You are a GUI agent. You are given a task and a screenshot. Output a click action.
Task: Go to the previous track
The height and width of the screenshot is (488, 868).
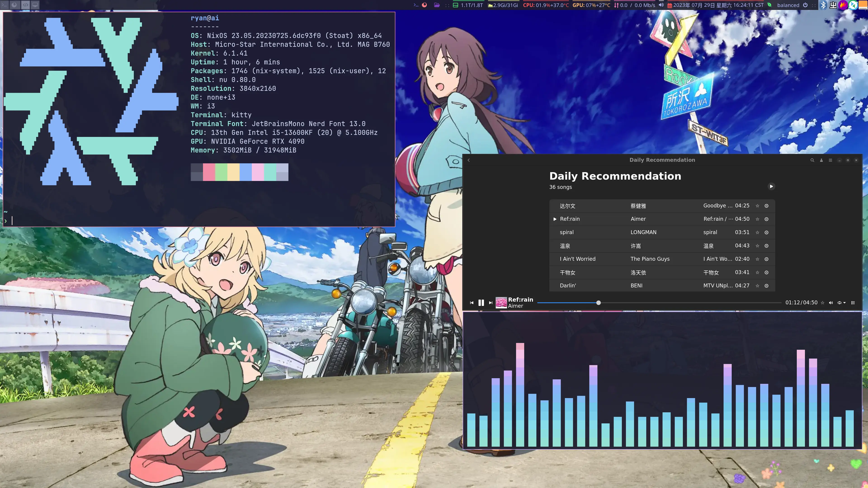[471, 303]
